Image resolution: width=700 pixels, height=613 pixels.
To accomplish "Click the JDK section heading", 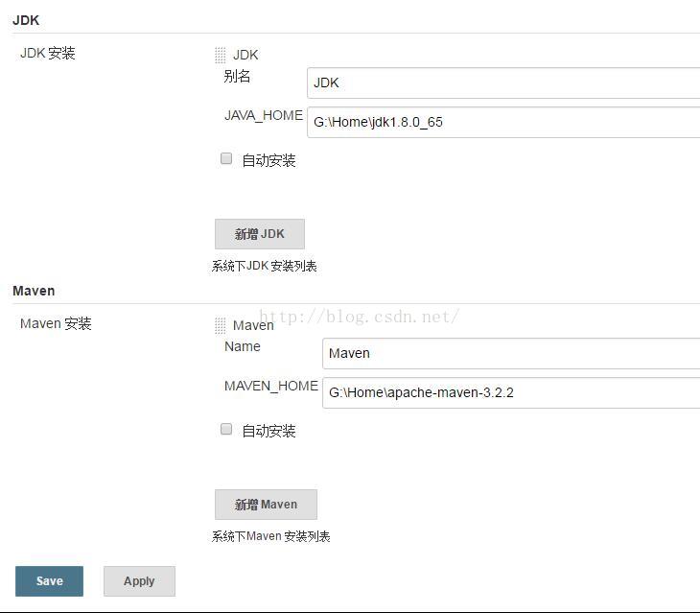I will click(x=26, y=20).
